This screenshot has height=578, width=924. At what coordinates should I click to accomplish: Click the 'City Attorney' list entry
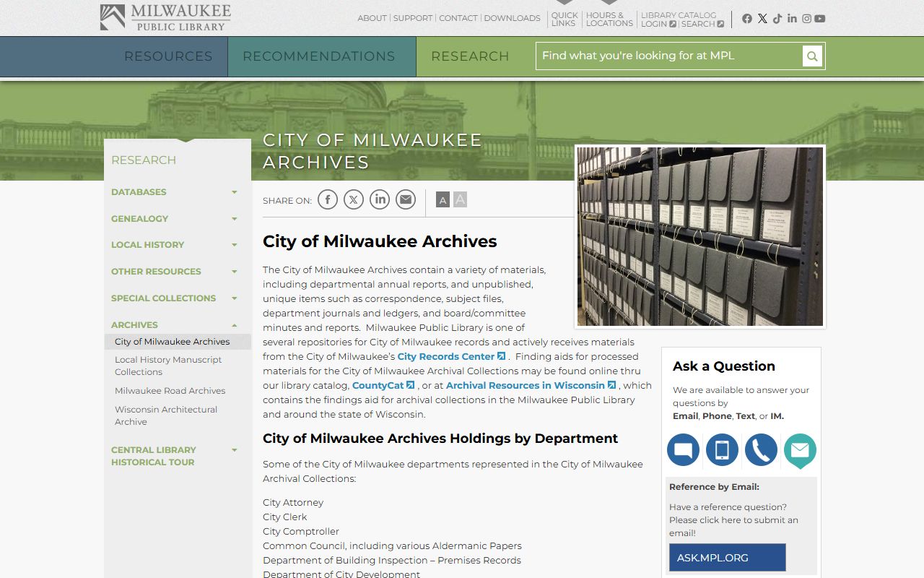(x=293, y=503)
